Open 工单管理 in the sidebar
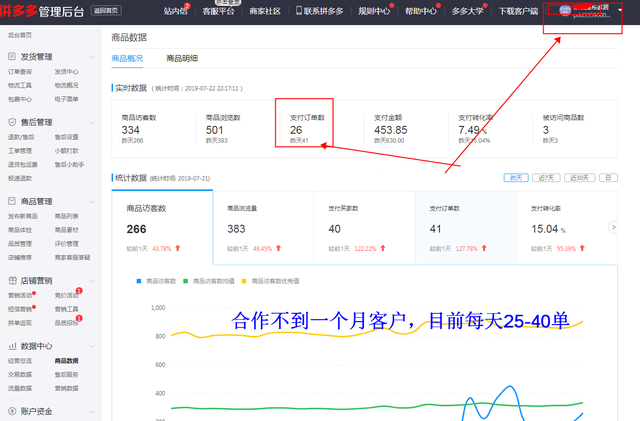640x421 pixels. pyautogui.click(x=20, y=151)
